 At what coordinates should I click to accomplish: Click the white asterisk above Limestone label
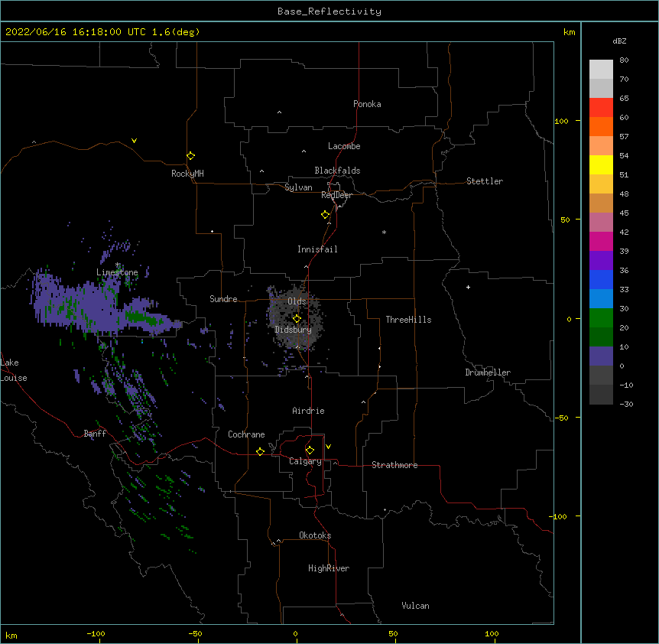(x=118, y=265)
